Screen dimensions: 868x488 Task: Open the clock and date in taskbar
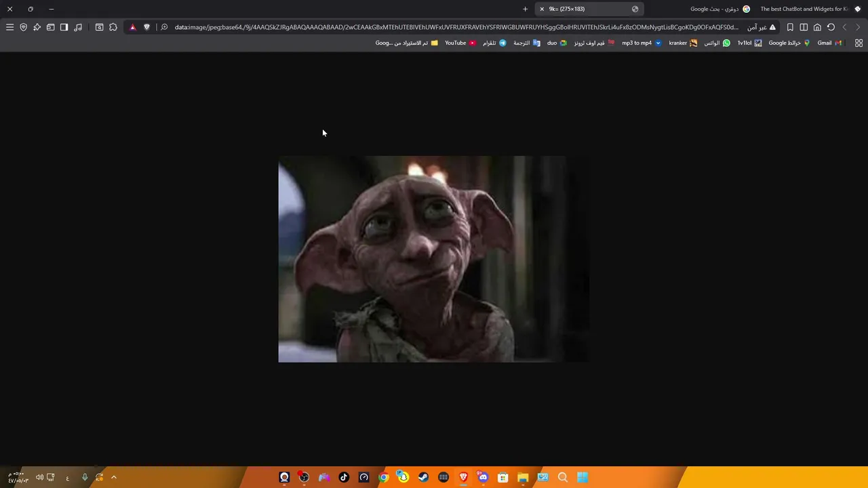(18, 477)
